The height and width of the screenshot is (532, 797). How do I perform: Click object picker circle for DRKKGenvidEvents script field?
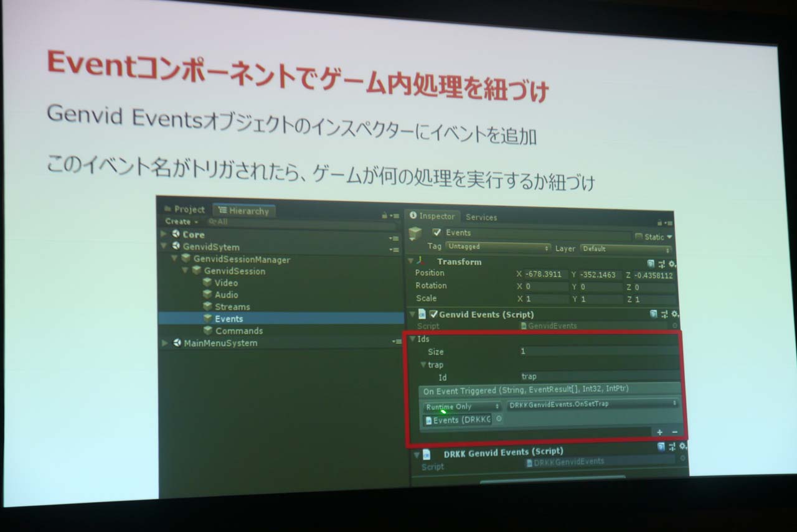point(682,459)
